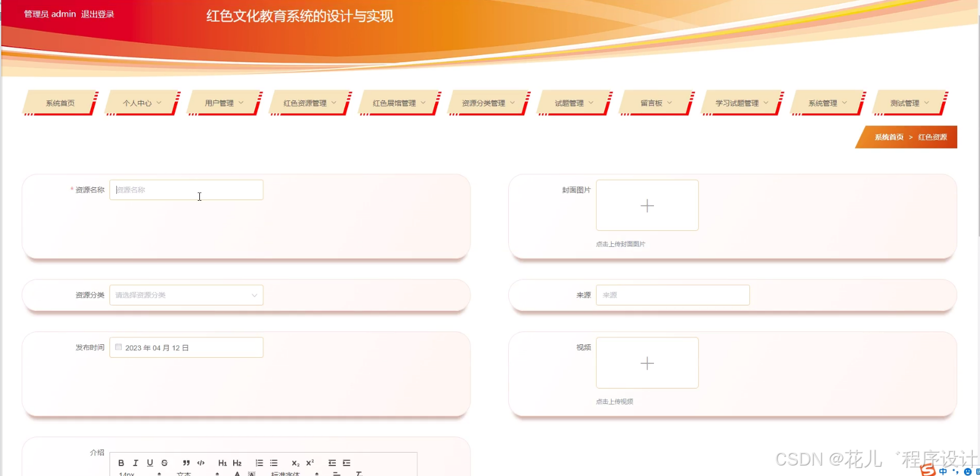Apply bold formatting in the editor
Image resolution: width=980 pixels, height=476 pixels.
pyautogui.click(x=121, y=463)
